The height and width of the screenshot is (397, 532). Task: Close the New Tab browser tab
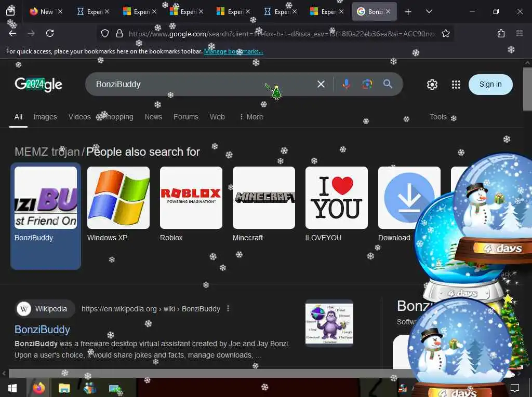click(x=60, y=11)
